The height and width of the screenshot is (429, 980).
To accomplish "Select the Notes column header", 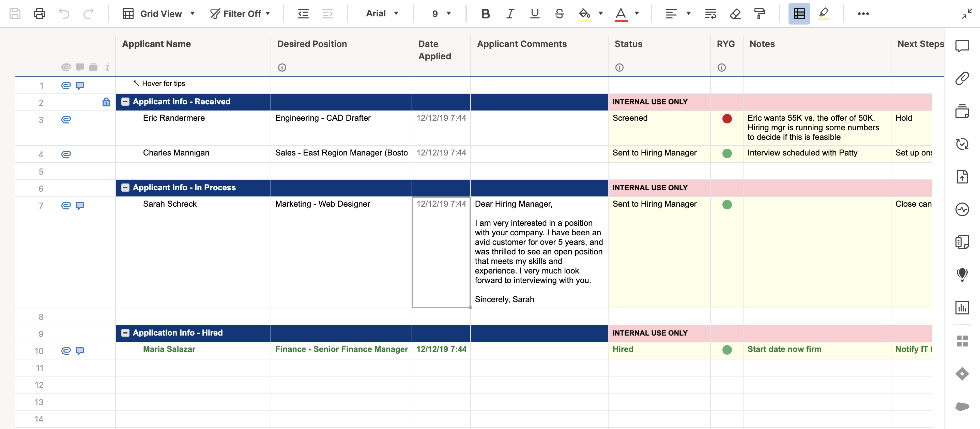I will (x=817, y=56).
